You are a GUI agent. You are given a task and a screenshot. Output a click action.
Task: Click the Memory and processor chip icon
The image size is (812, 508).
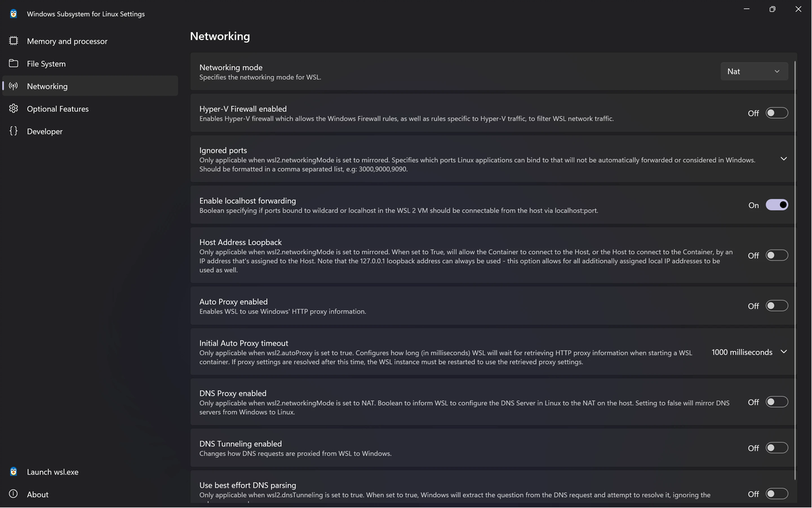tap(14, 41)
